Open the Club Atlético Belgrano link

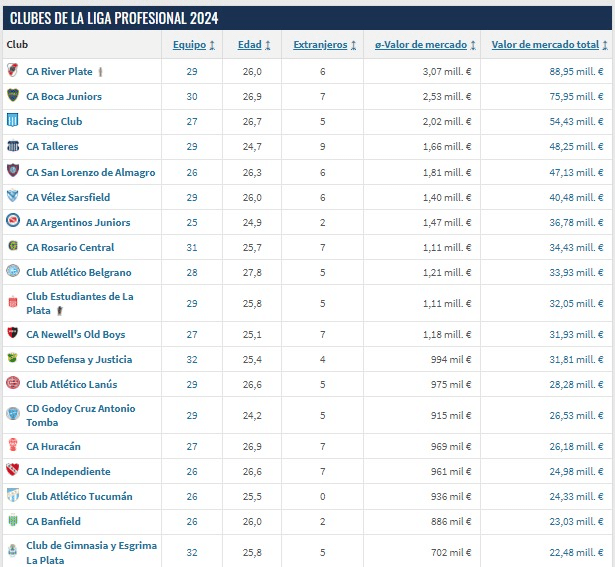(79, 273)
